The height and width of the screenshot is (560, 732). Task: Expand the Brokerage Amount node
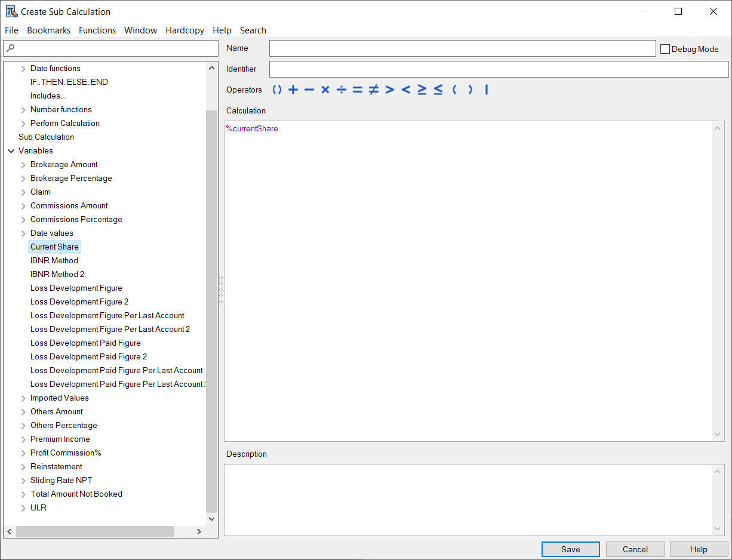[x=23, y=165]
